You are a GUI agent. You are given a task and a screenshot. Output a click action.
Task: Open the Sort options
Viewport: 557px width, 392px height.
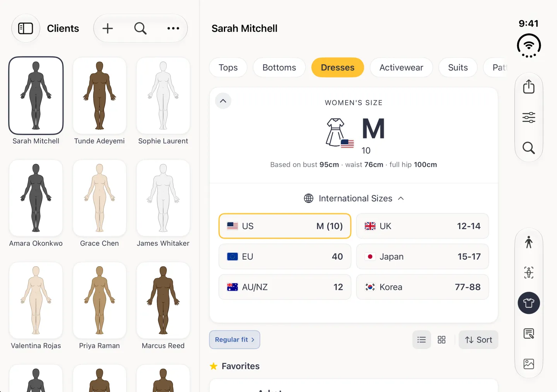(478, 340)
